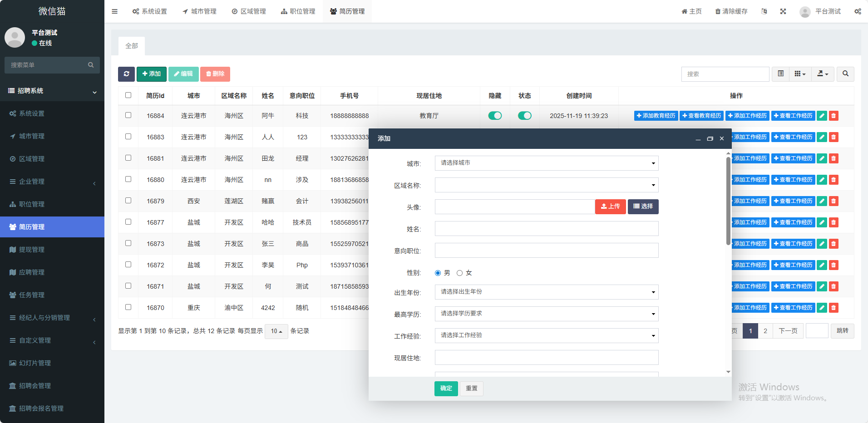Click the red 上传 avatar button
The image size is (868, 423).
click(x=610, y=207)
